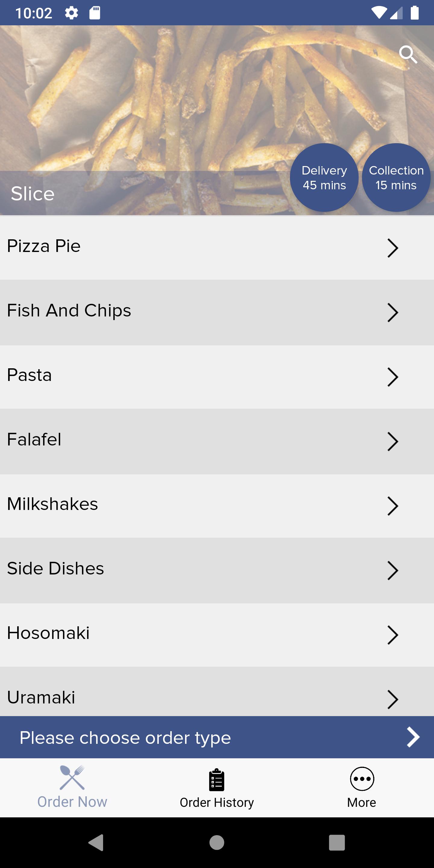Viewport: 434px width, 868px height.
Task: Open Order History clipboard icon
Action: (217, 780)
